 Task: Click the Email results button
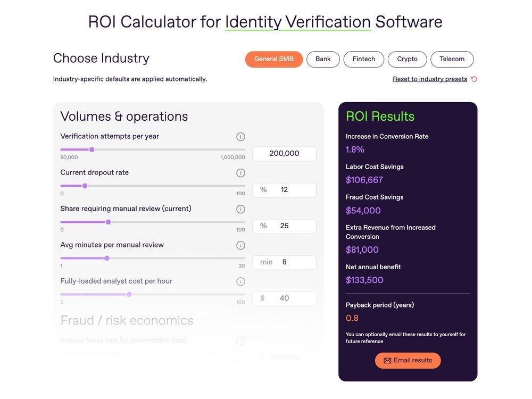coord(408,360)
